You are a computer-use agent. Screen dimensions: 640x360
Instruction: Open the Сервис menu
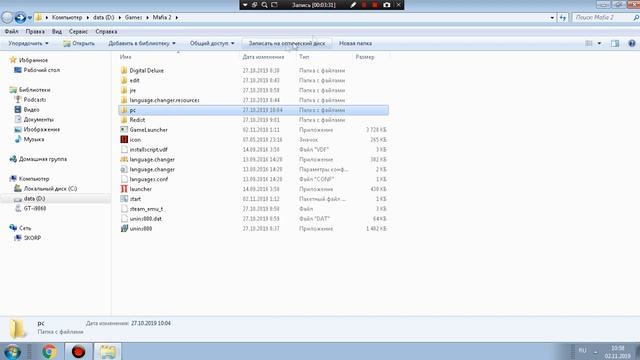point(78,31)
